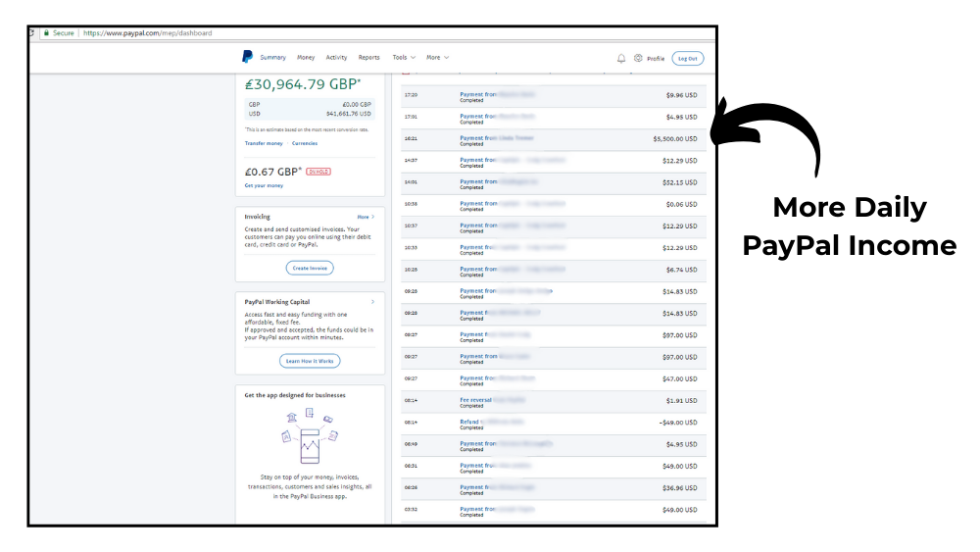Open the 06:31 payment transaction
This screenshot has height=552, width=980.
pos(553,467)
